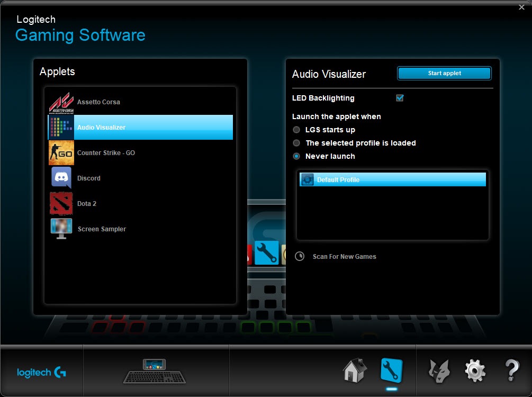Toggle the LED Backlighting checkbox
Viewport: 532px width, 397px height.
[x=400, y=98]
